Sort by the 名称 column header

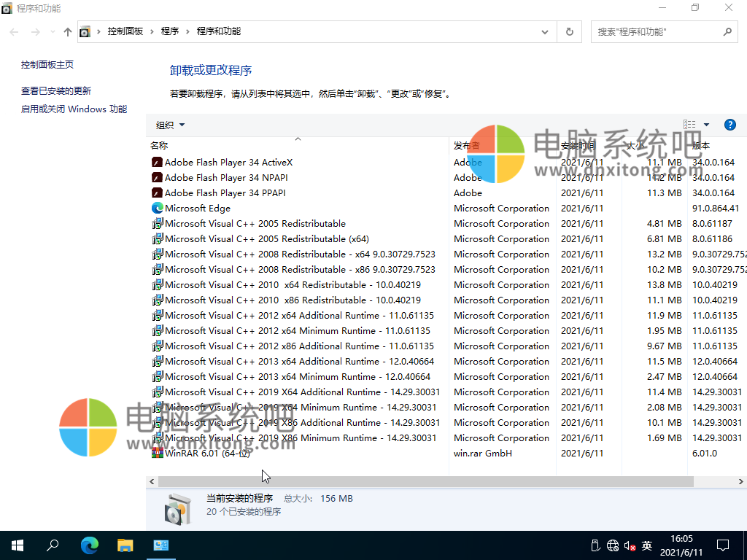coord(298,145)
